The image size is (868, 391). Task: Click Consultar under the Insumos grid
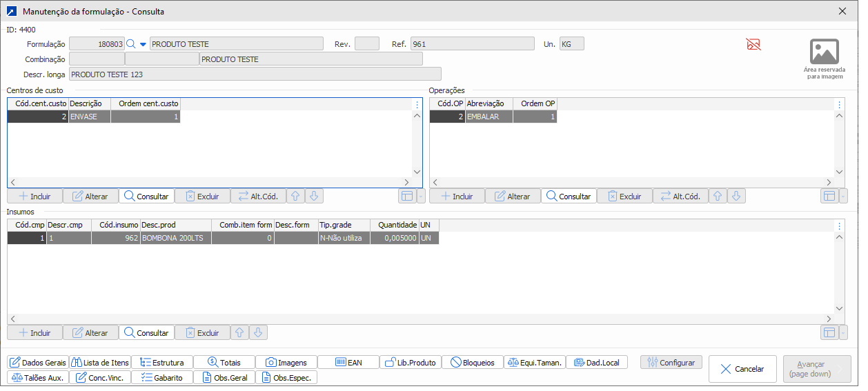146,332
